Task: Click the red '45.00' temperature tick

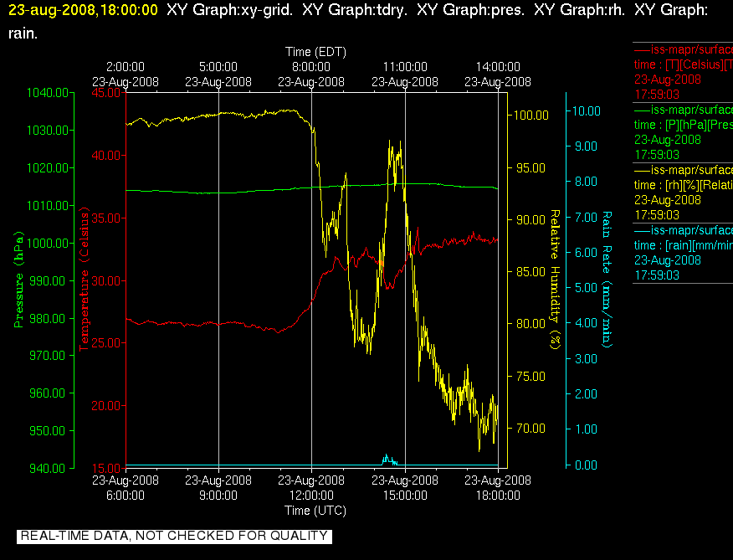Action: coord(105,93)
